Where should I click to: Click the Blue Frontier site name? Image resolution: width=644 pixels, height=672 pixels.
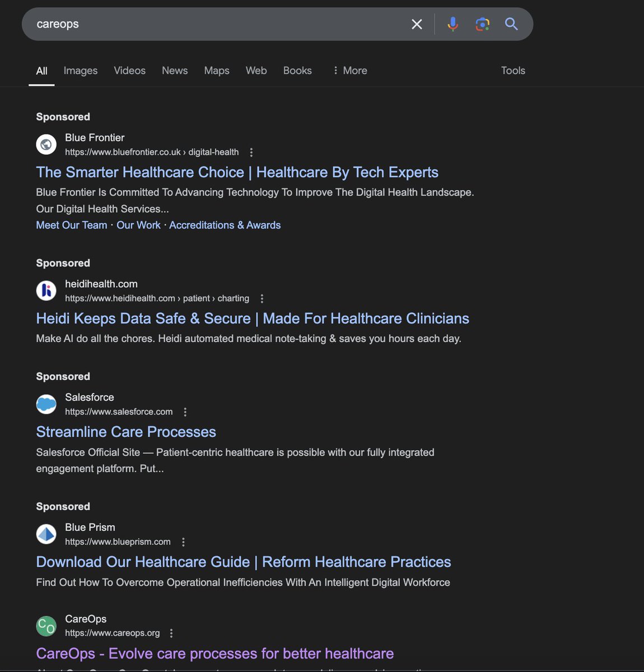[95, 138]
